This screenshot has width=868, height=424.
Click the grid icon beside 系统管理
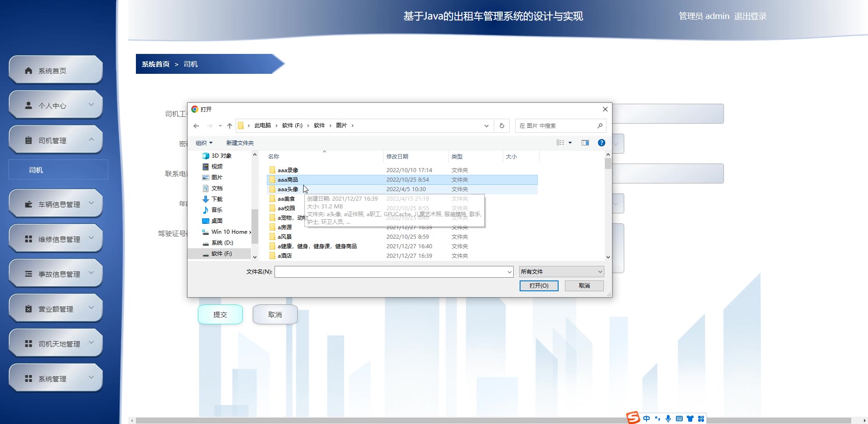29,379
